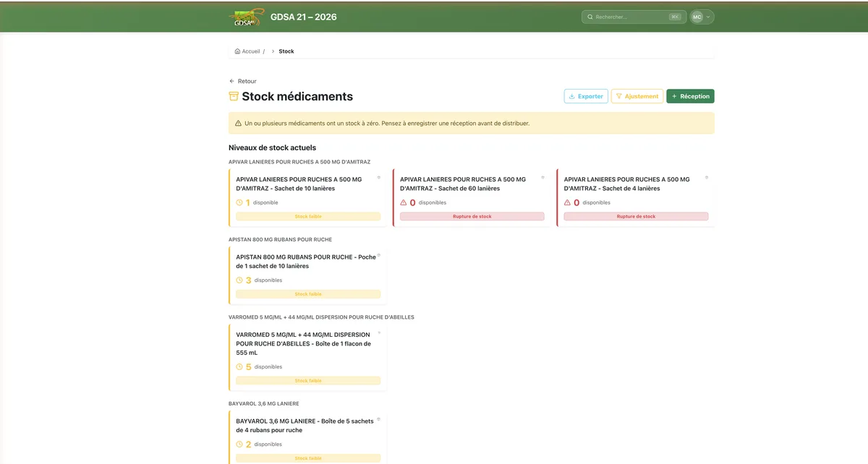Click the search magnifier icon
Viewport: 868px width, 464px height.
[590, 16]
